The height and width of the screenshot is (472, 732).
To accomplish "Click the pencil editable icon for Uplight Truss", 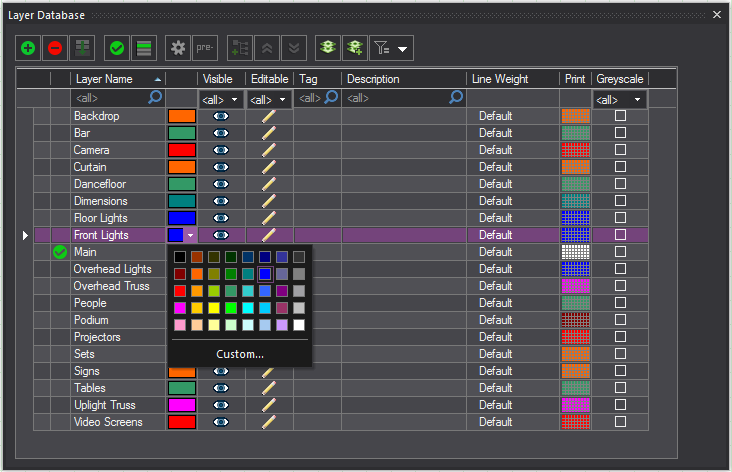I will 268,405.
